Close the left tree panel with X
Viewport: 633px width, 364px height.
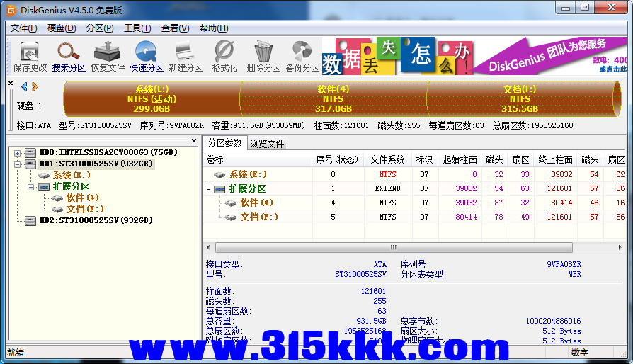(x=194, y=140)
